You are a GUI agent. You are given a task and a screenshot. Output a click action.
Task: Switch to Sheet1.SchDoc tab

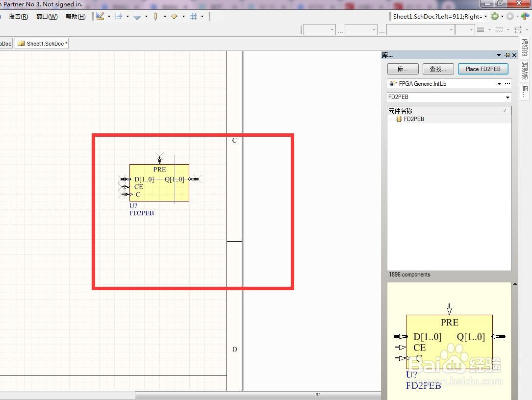tap(42, 44)
